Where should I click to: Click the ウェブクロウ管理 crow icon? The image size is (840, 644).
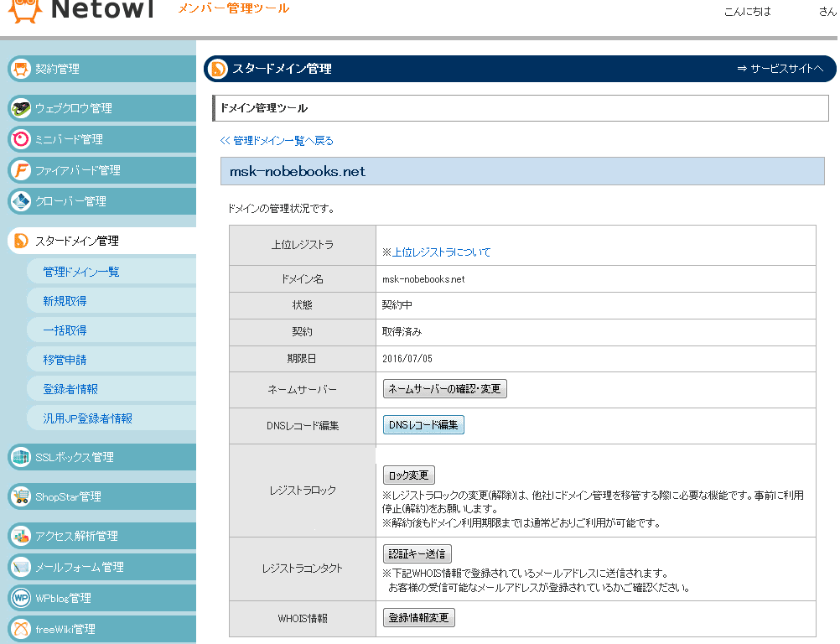coord(21,108)
